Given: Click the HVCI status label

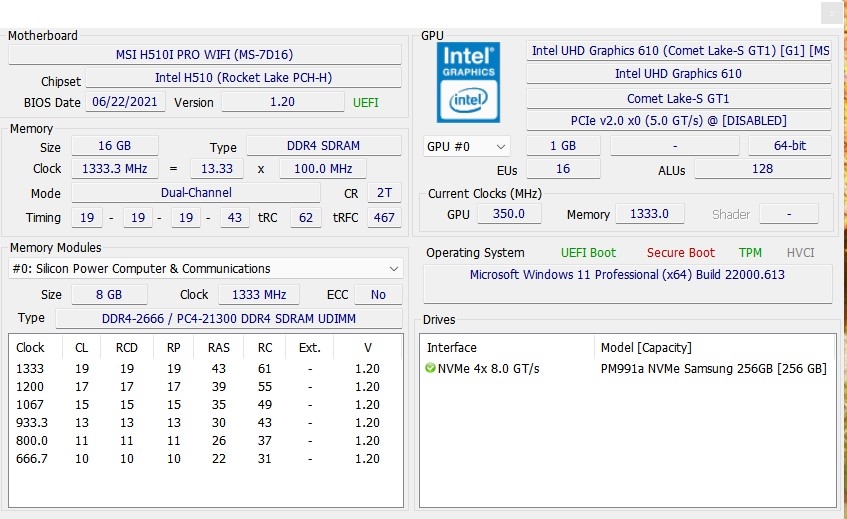Looking at the screenshot, I should tap(801, 253).
